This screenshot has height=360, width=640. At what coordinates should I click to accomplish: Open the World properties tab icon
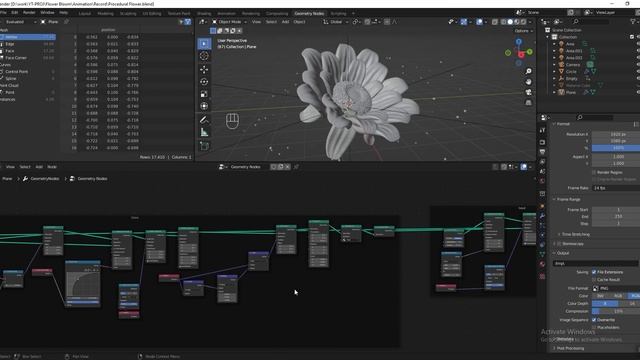coord(542,181)
